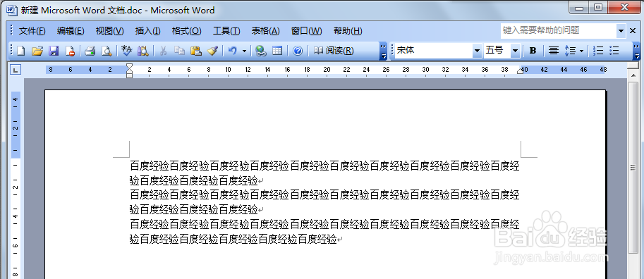The height and width of the screenshot is (279, 644).
Task: Cut with the scissors icon
Action: 163,51
